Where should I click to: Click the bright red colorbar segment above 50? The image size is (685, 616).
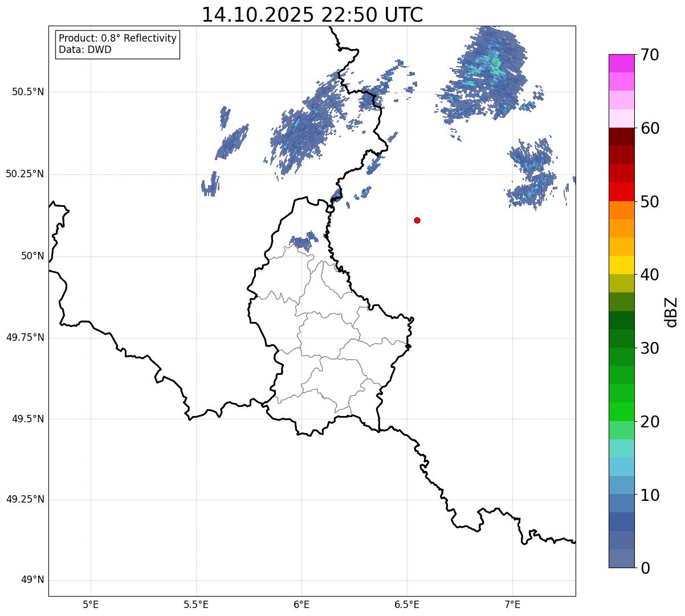pyautogui.click(x=621, y=191)
